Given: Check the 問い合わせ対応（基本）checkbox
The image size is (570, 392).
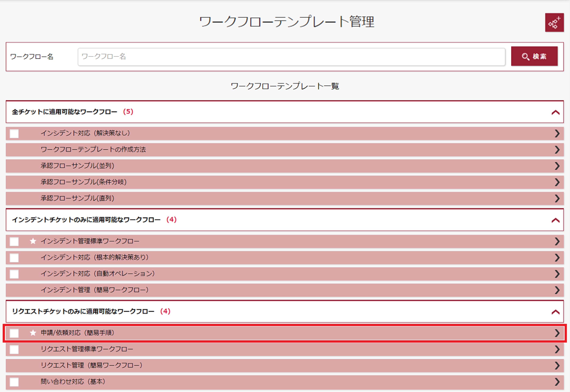Looking at the screenshot, I should pyautogui.click(x=14, y=382).
